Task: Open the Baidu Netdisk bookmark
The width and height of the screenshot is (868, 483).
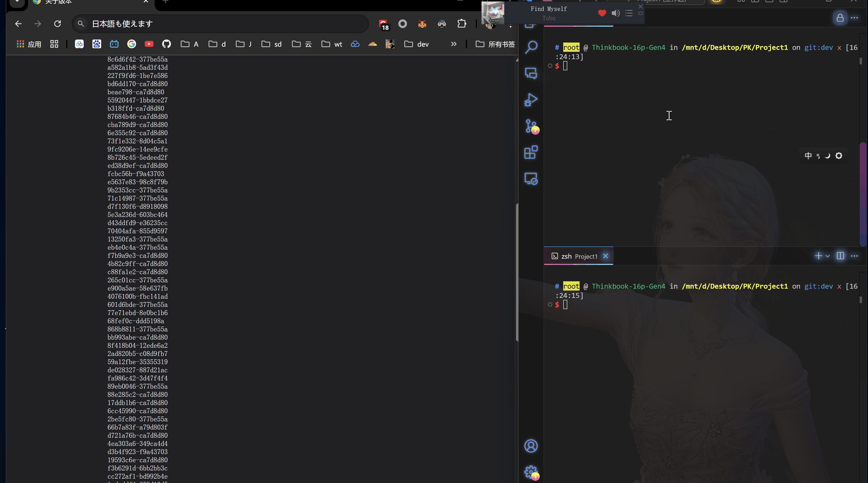Action: [x=79, y=44]
